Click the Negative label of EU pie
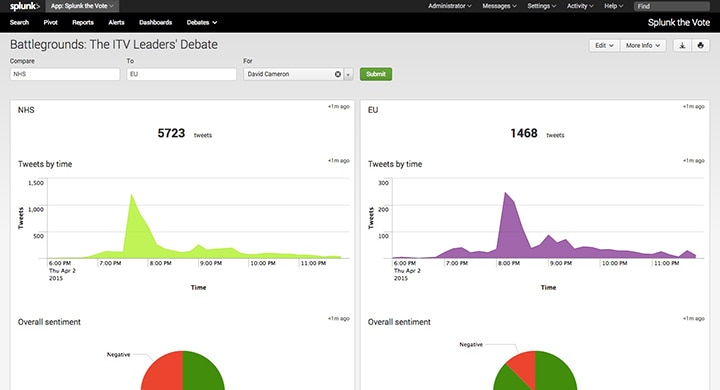 (471, 345)
